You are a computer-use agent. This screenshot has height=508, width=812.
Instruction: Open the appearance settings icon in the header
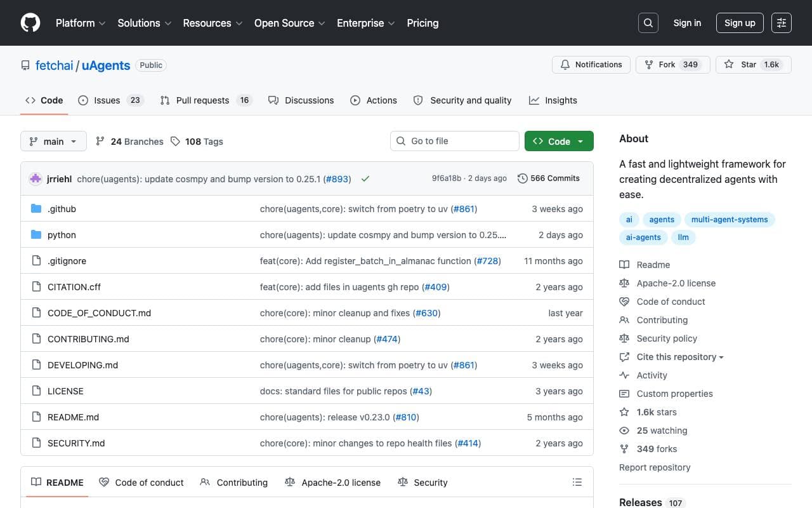(x=782, y=23)
